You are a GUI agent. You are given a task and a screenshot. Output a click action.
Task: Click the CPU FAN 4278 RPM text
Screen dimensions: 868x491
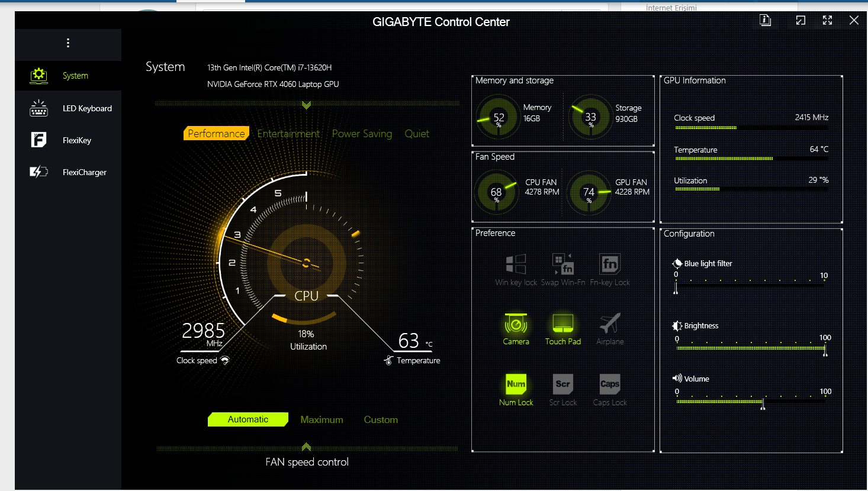point(542,187)
